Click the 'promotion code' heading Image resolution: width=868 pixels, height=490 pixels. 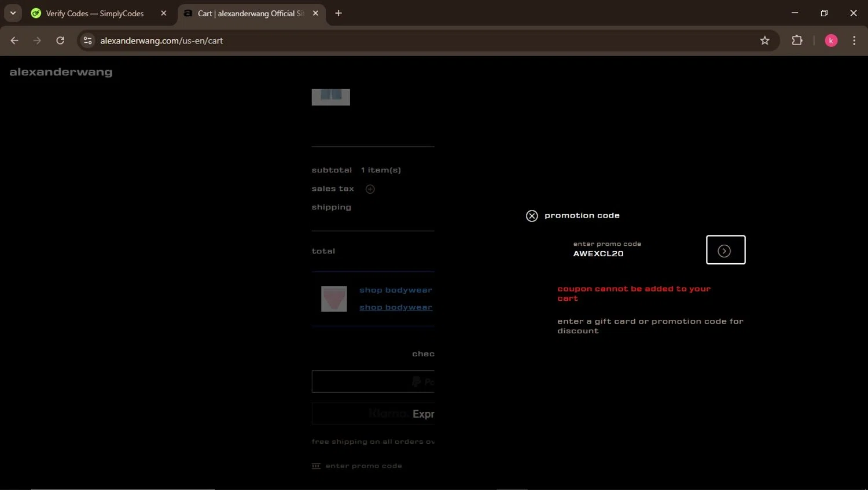(582, 215)
